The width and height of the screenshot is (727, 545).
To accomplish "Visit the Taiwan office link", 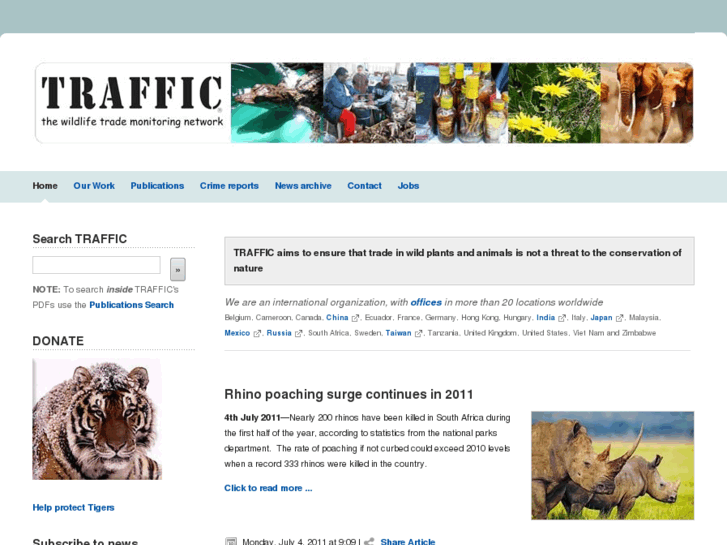I will pyautogui.click(x=398, y=333).
